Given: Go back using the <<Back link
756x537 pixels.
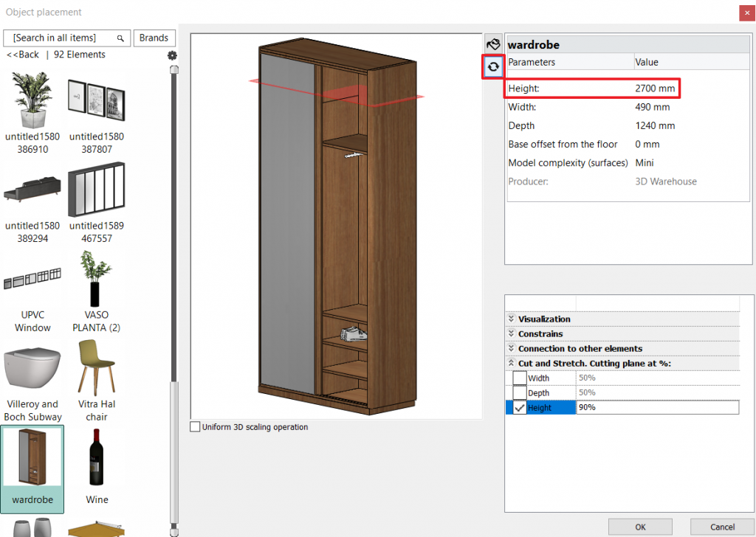Looking at the screenshot, I should [23, 55].
